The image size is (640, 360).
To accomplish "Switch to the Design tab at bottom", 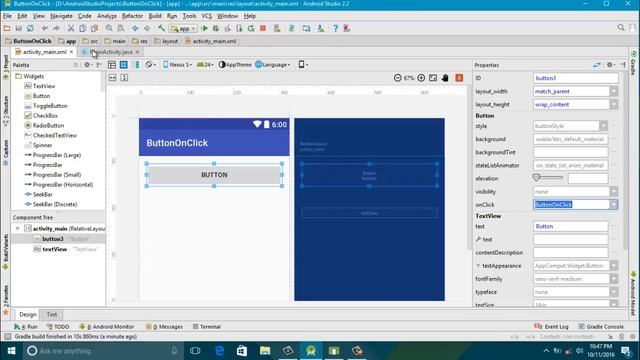I will (x=28, y=314).
